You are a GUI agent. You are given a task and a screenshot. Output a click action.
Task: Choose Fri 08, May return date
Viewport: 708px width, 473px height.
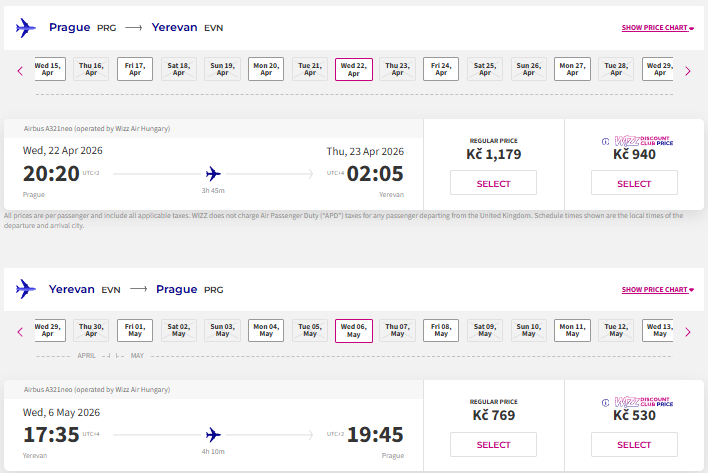click(441, 330)
